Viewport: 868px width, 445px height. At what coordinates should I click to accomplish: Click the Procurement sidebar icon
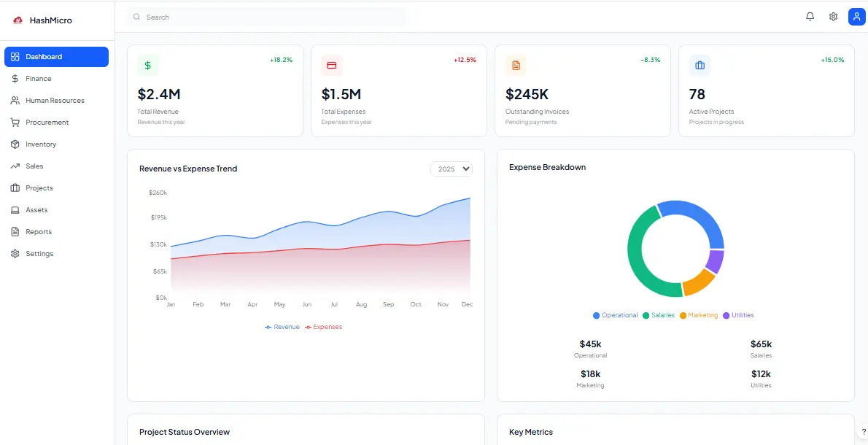14,122
